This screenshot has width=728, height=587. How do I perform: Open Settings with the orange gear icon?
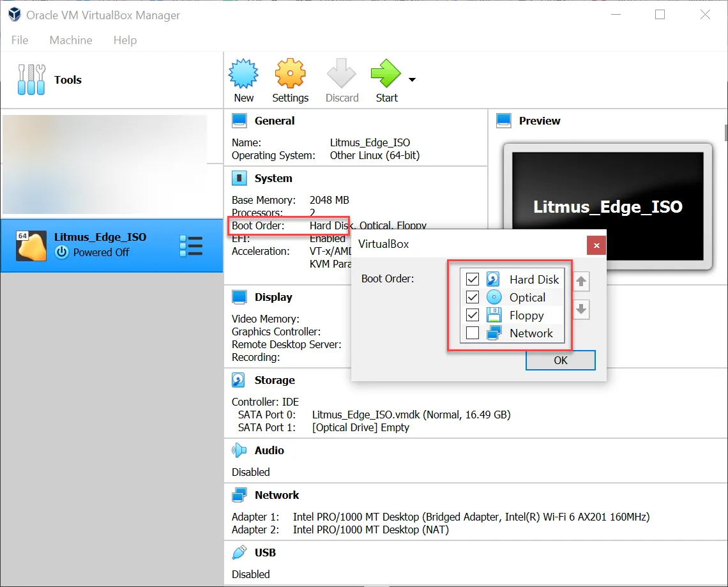click(290, 73)
